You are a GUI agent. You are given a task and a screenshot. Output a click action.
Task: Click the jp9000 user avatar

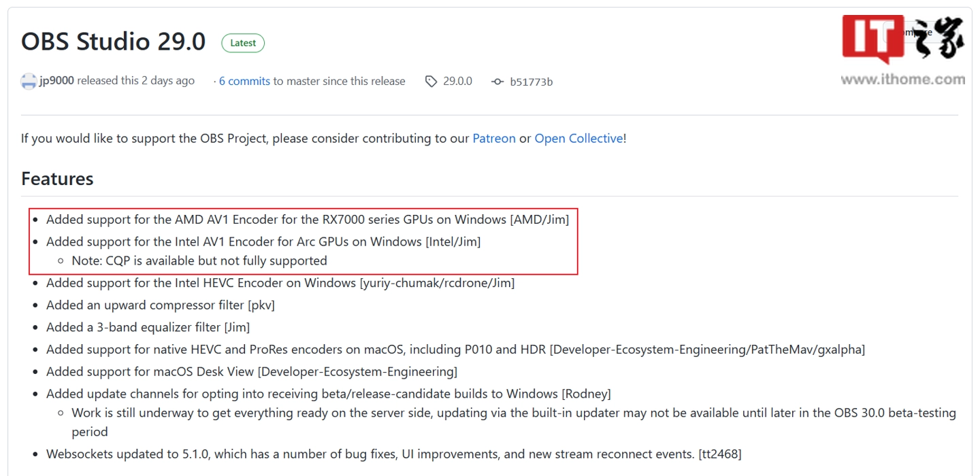tap(29, 82)
